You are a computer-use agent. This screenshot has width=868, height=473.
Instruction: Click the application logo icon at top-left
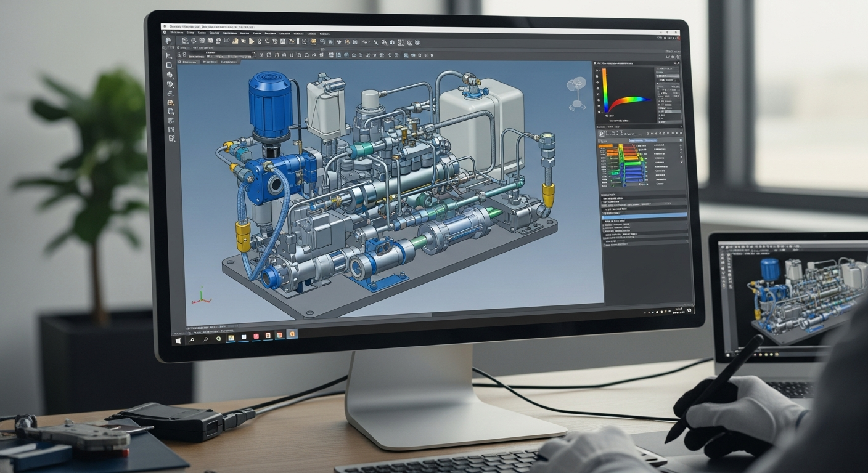168,39
